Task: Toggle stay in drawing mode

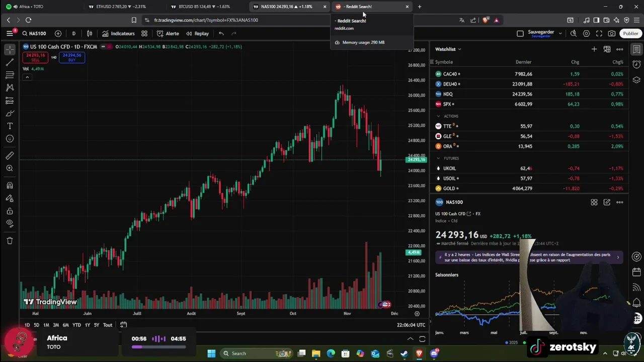Action: point(10,198)
